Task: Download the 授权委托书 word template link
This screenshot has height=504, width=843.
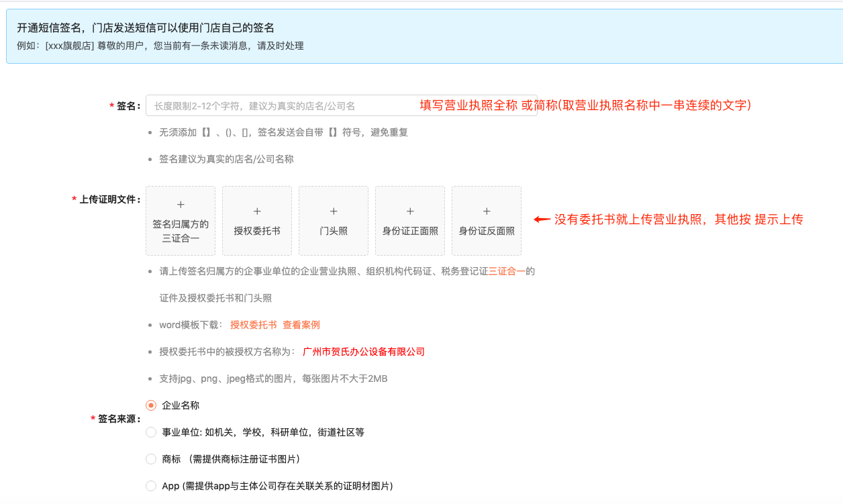Action: click(x=253, y=325)
